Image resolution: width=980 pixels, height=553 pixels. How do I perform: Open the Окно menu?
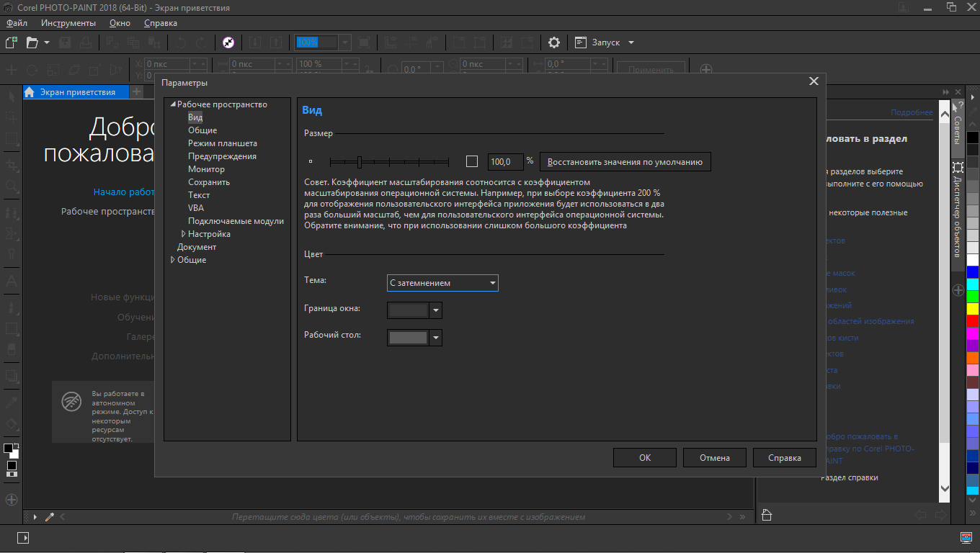pos(120,23)
